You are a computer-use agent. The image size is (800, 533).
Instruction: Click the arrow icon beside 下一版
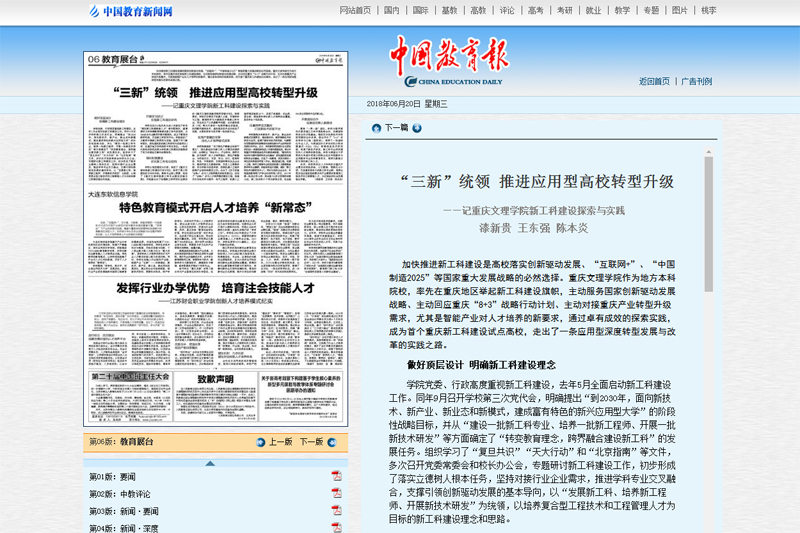(334, 441)
